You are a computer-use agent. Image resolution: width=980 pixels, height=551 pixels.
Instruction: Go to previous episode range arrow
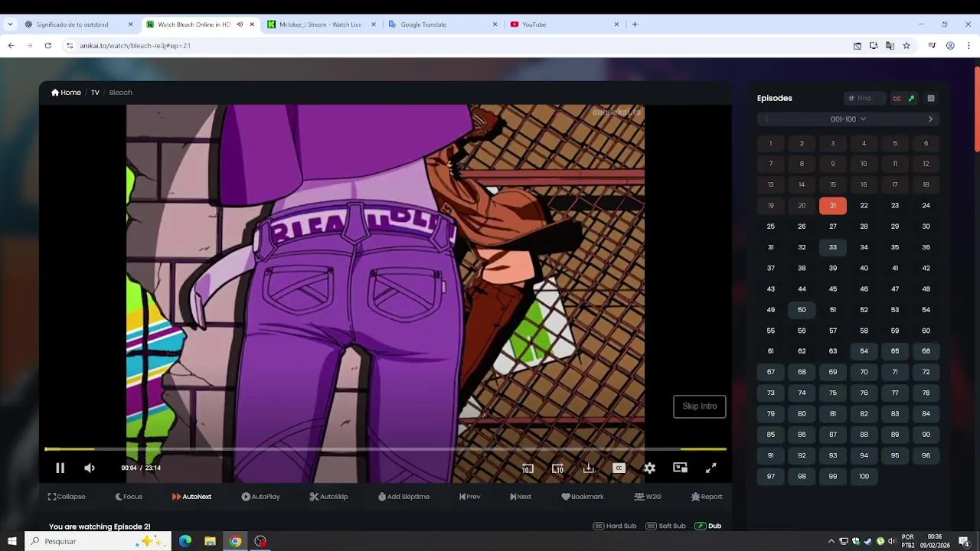(766, 119)
